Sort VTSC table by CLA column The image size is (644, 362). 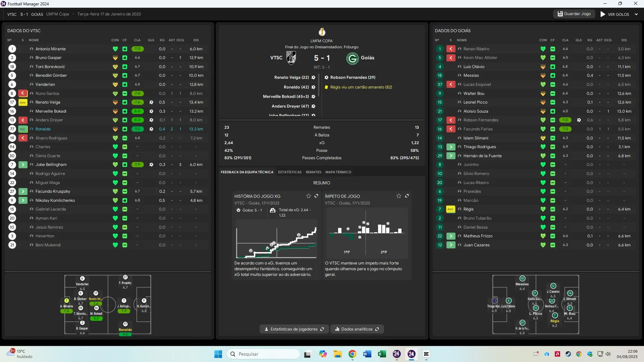coord(137,40)
